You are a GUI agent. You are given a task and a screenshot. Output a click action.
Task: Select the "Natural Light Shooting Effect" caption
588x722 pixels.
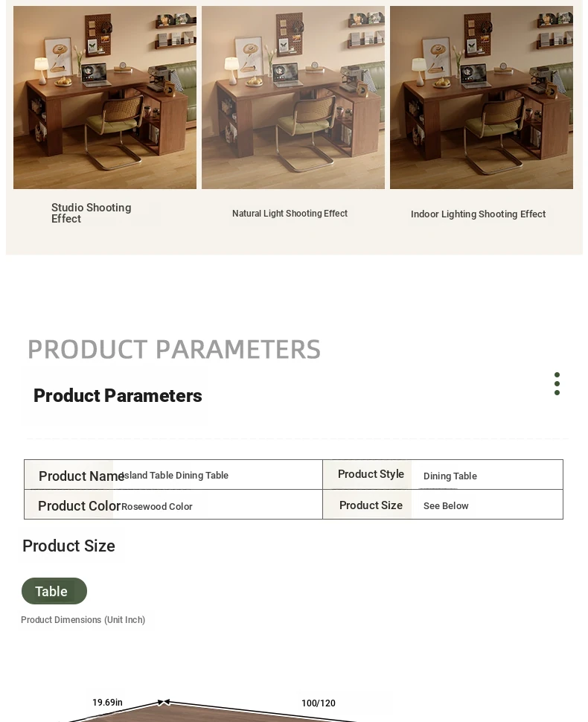(290, 214)
